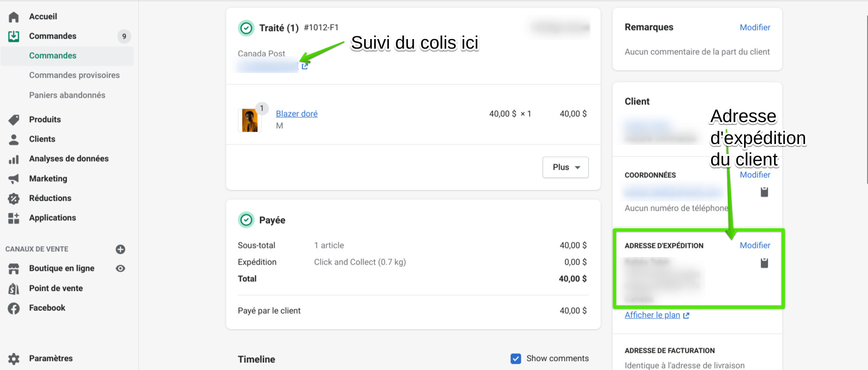This screenshot has width=868, height=370.
Task: Copy the shipping address with clipboard icon
Action: pos(764,263)
